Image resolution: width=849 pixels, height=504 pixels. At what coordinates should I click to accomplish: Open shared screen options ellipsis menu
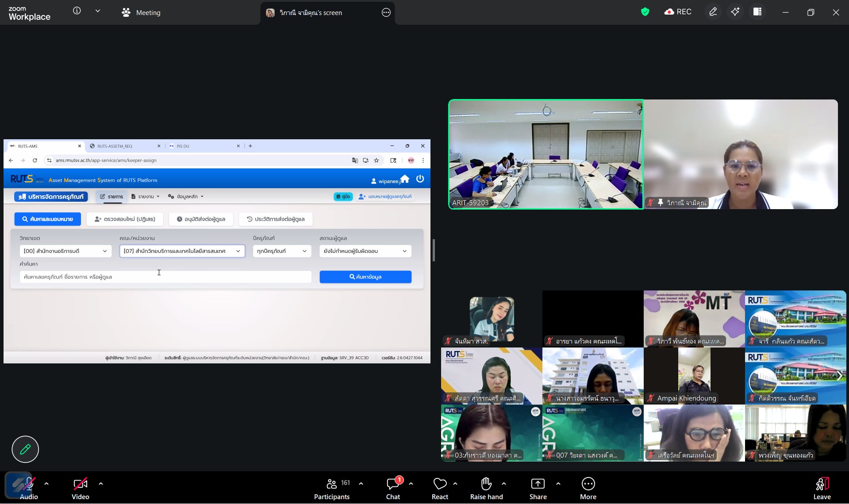tap(386, 13)
